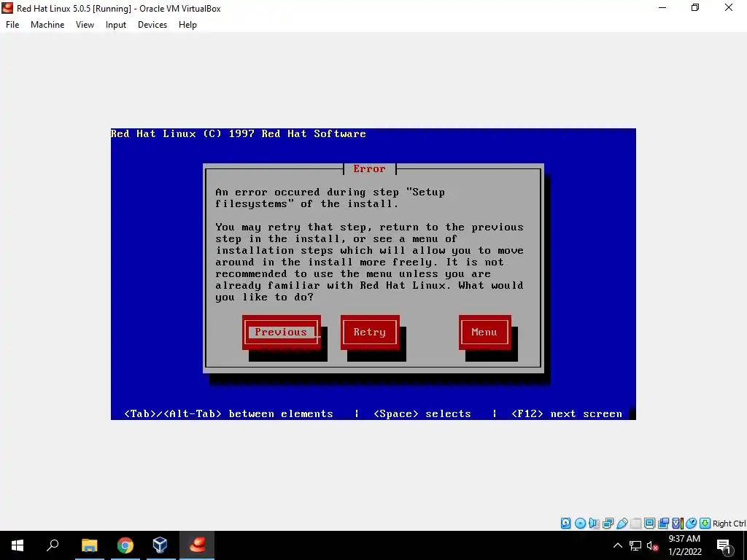The width and height of the screenshot is (747, 560).
Task: Click the hard disk activity status icon
Action: [x=565, y=524]
